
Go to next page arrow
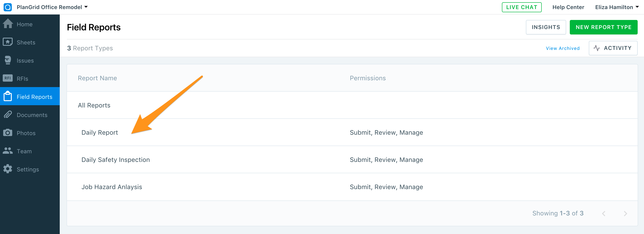point(625,213)
